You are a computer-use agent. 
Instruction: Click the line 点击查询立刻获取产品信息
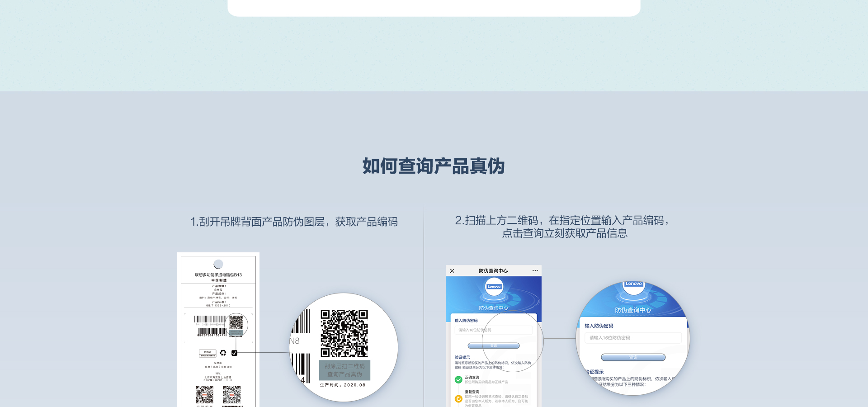565,233
